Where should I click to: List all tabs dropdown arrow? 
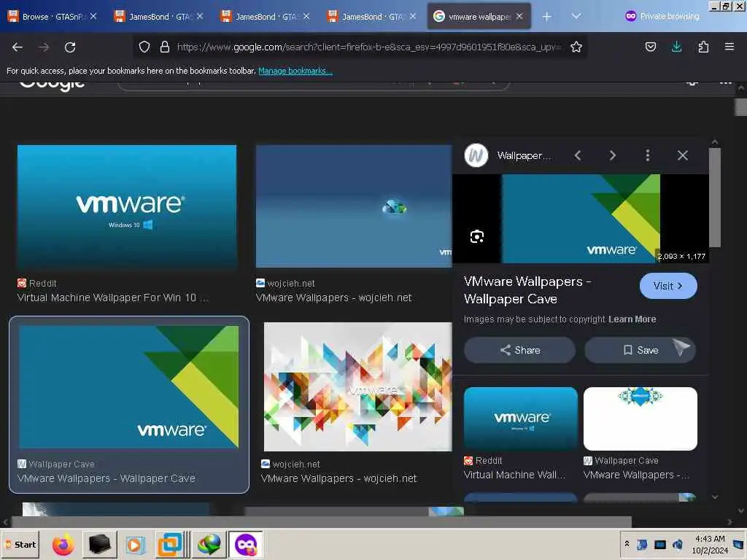coord(576,17)
